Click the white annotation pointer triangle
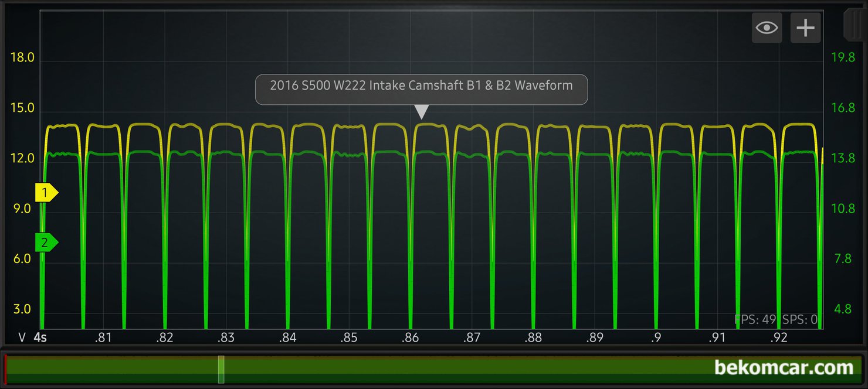This screenshot has height=389, width=868. pos(421,112)
